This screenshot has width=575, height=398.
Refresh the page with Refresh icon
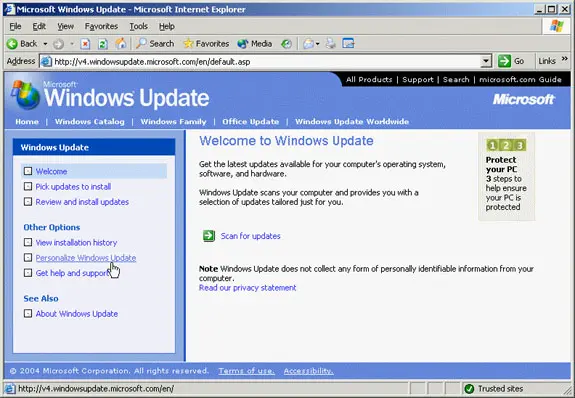pos(103,44)
